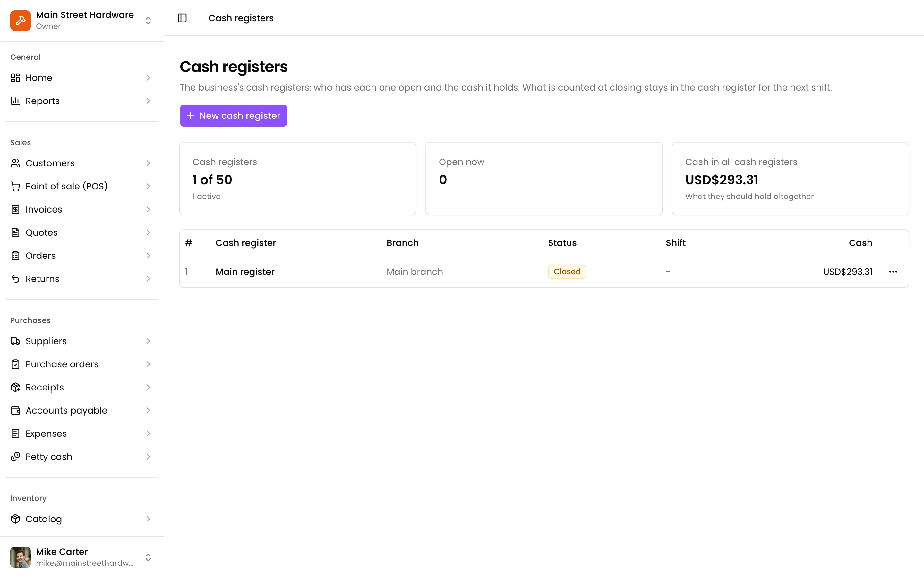924x578 pixels.
Task: Open the Expenses section
Action: (x=82, y=433)
